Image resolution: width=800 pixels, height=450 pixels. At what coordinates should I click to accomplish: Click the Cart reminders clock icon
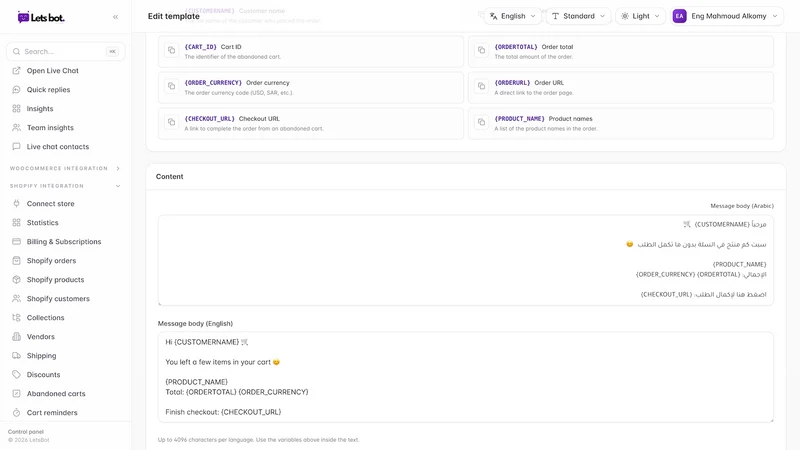[x=16, y=413]
